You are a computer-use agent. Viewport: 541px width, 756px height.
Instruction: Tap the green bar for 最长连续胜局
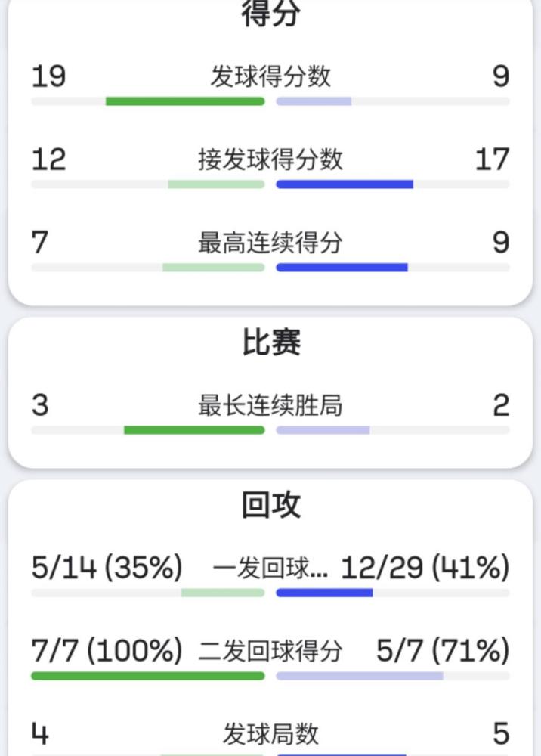(x=194, y=430)
